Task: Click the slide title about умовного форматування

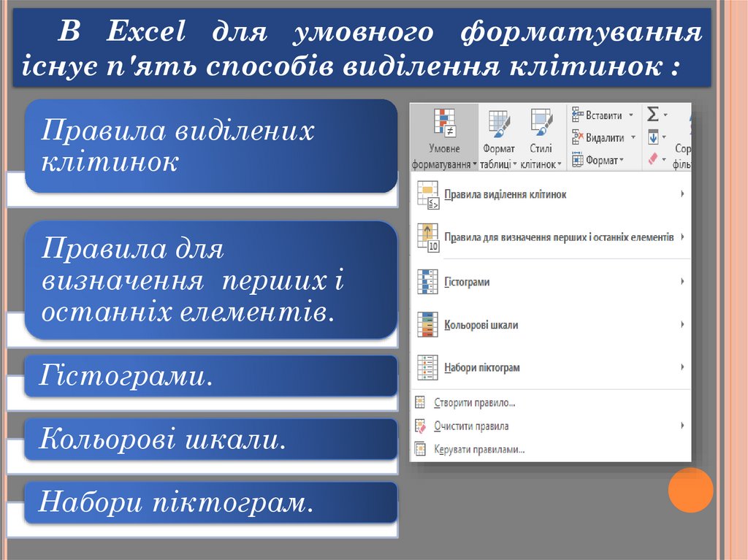Action: coord(362,47)
